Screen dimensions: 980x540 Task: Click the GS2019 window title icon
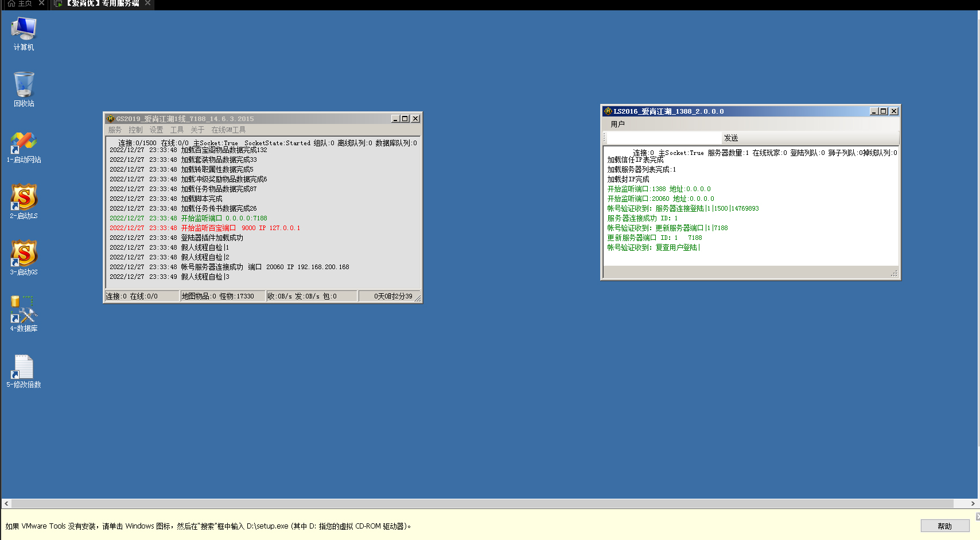[x=111, y=119]
